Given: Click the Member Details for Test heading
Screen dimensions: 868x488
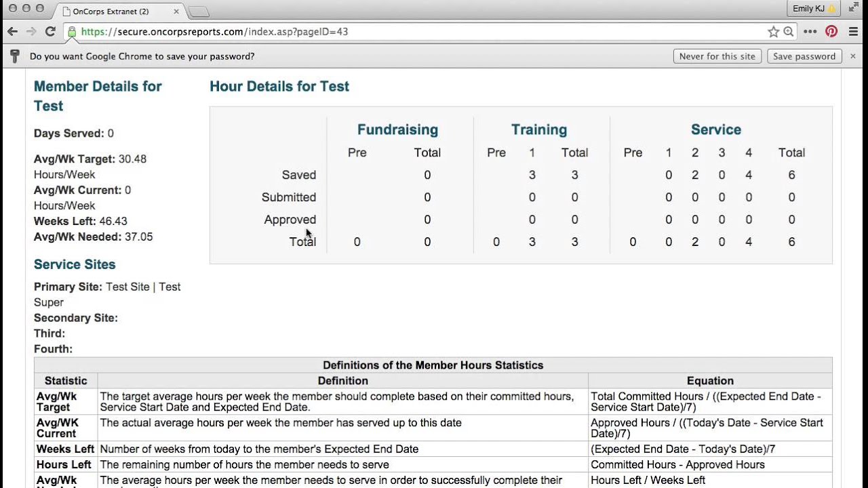Looking at the screenshot, I should pyautogui.click(x=98, y=96).
